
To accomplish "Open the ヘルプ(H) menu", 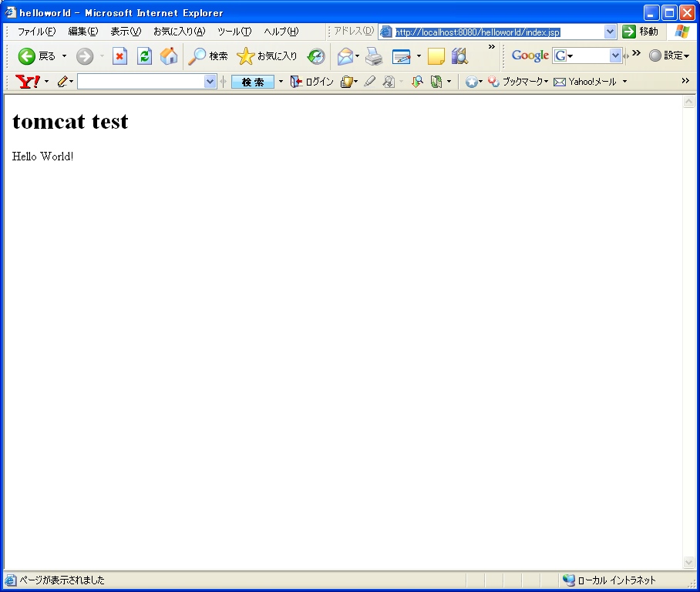I will click(281, 32).
